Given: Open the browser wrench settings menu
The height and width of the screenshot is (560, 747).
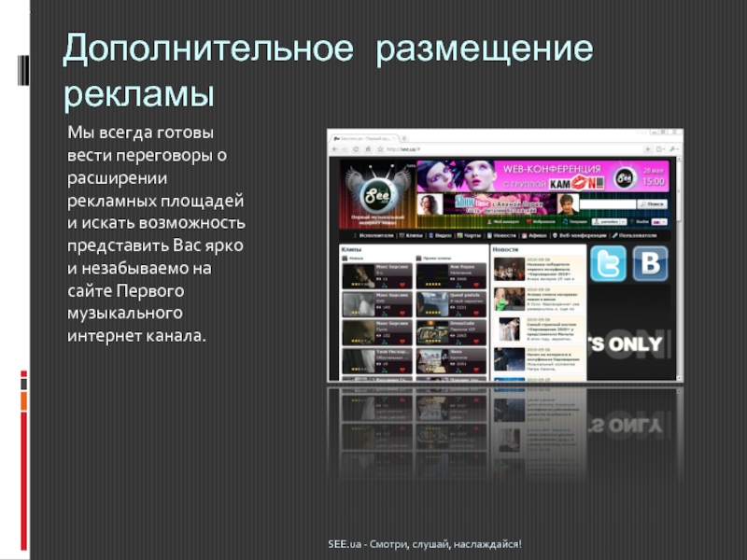Looking at the screenshot, I should [673, 149].
